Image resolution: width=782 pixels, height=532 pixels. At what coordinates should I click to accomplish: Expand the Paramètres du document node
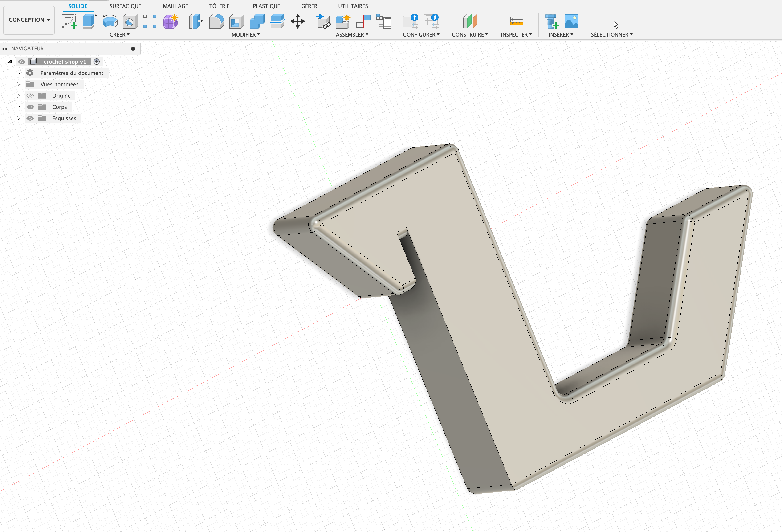[x=18, y=73]
